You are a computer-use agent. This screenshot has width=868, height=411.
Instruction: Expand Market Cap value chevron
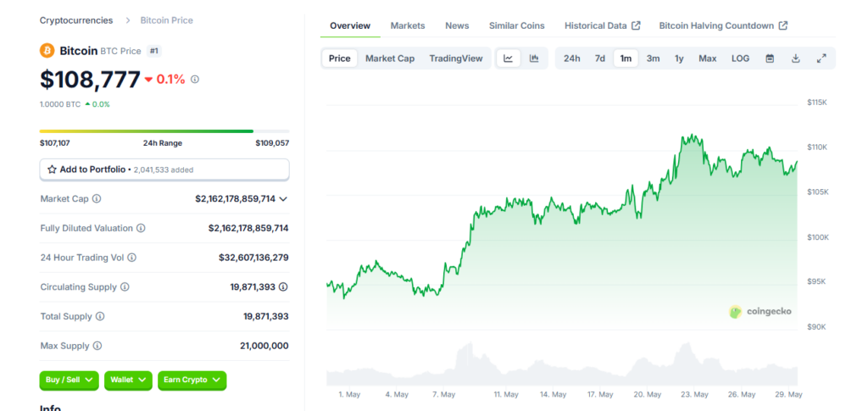(x=283, y=199)
